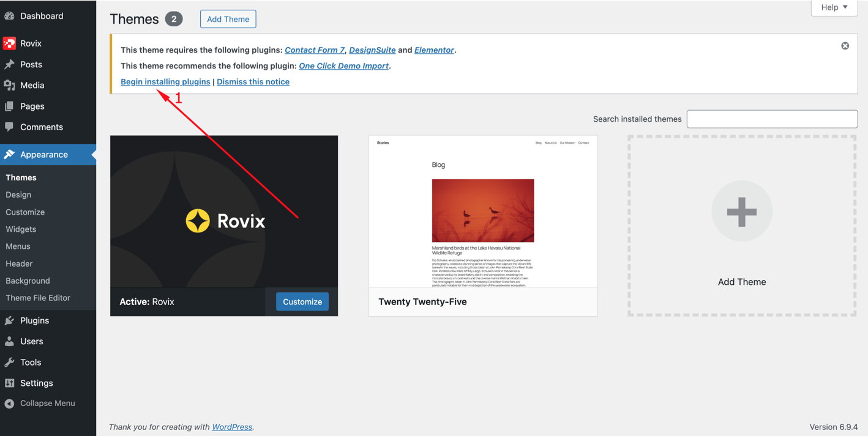Click the Twenty Twenty-Five theme name
The height and width of the screenshot is (436, 868).
coord(422,302)
